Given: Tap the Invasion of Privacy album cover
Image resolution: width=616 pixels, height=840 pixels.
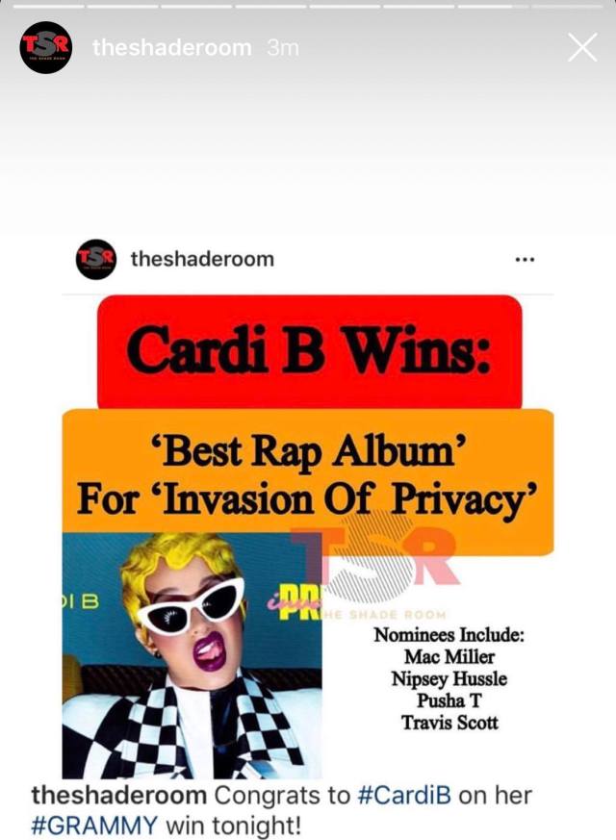Looking at the screenshot, I should 192,655.
